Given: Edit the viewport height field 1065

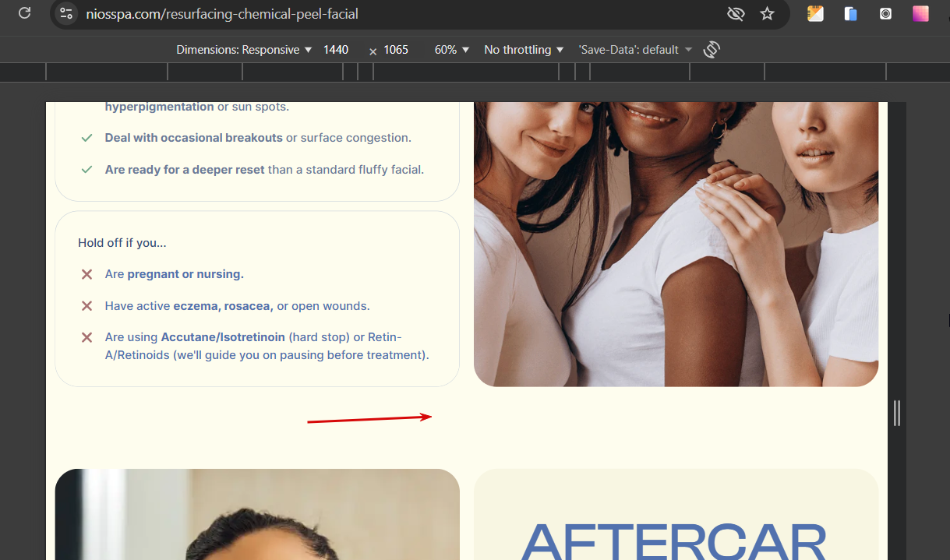Looking at the screenshot, I should point(396,50).
